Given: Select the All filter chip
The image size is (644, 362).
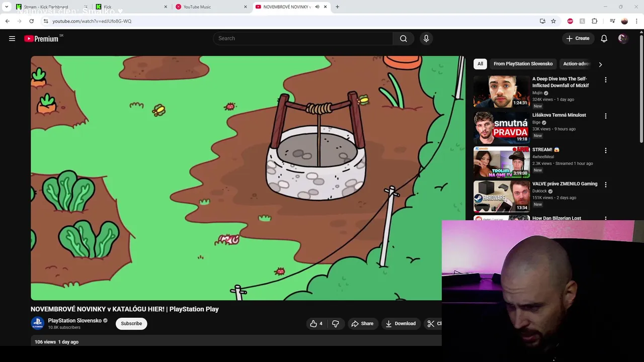Looking at the screenshot, I should (480, 64).
